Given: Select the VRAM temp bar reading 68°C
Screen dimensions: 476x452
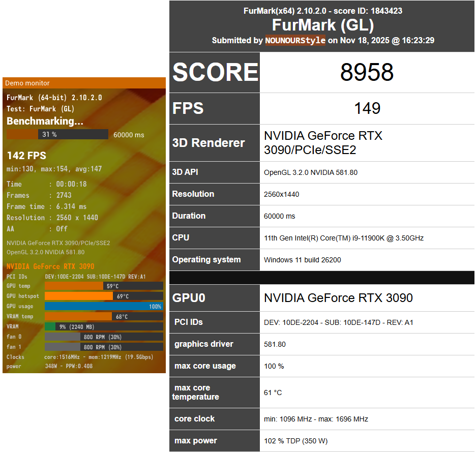Looking at the screenshot, I should (x=104, y=316).
